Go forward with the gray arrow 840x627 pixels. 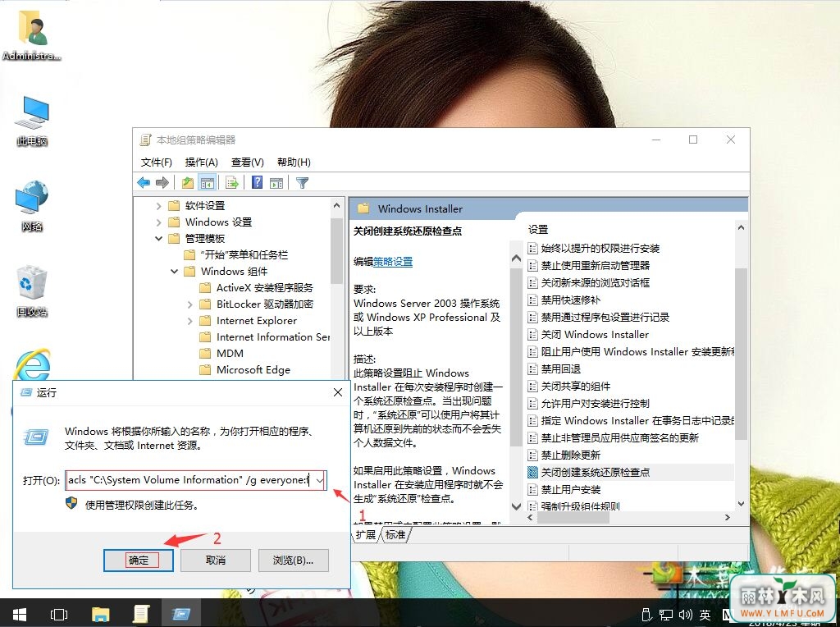(162, 183)
